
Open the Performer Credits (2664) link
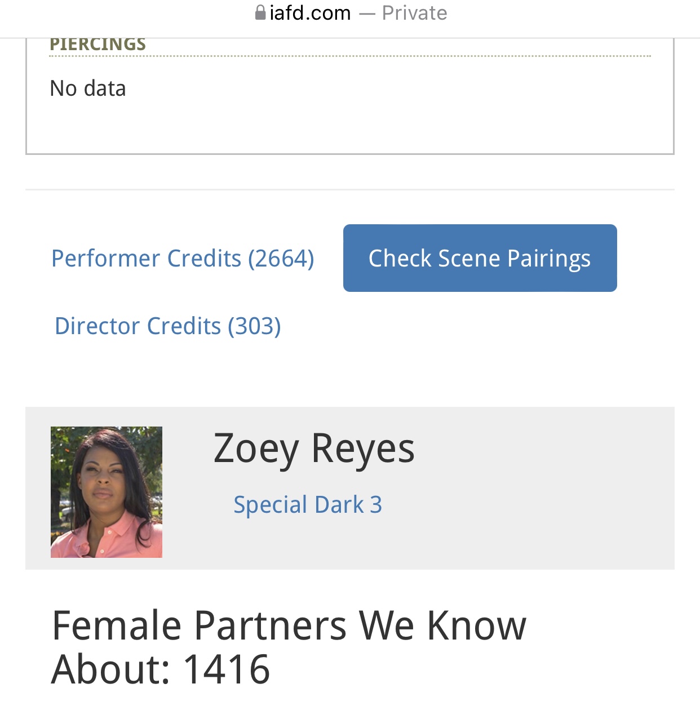click(183, 258)
